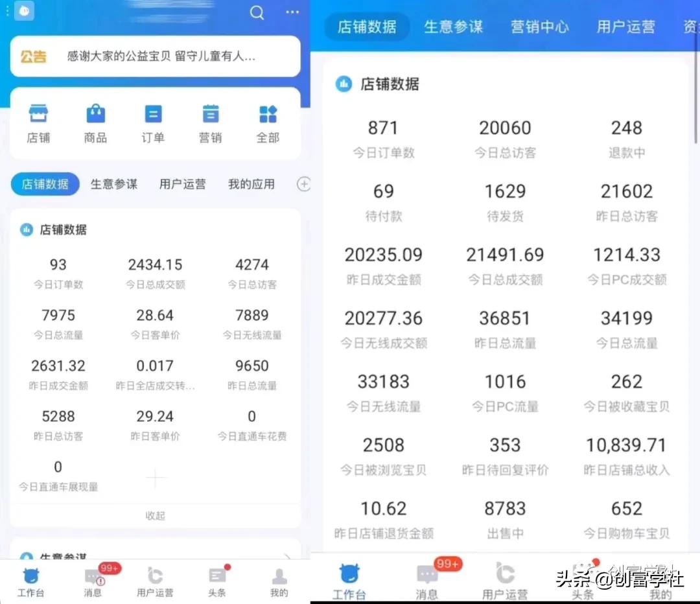Collapse the stats panel via 收起
Viewport: 700px width, 604px height.
[x=155, y=515]
